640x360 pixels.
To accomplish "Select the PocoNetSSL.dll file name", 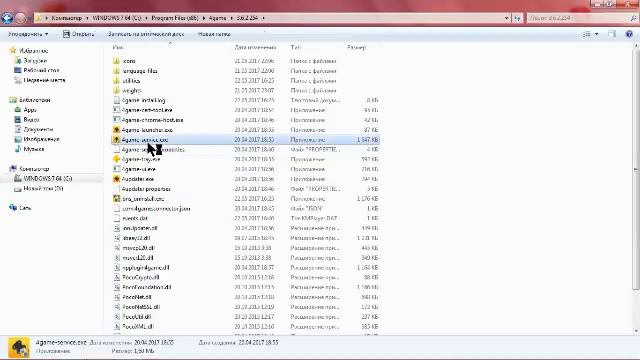I will point(141,307).
